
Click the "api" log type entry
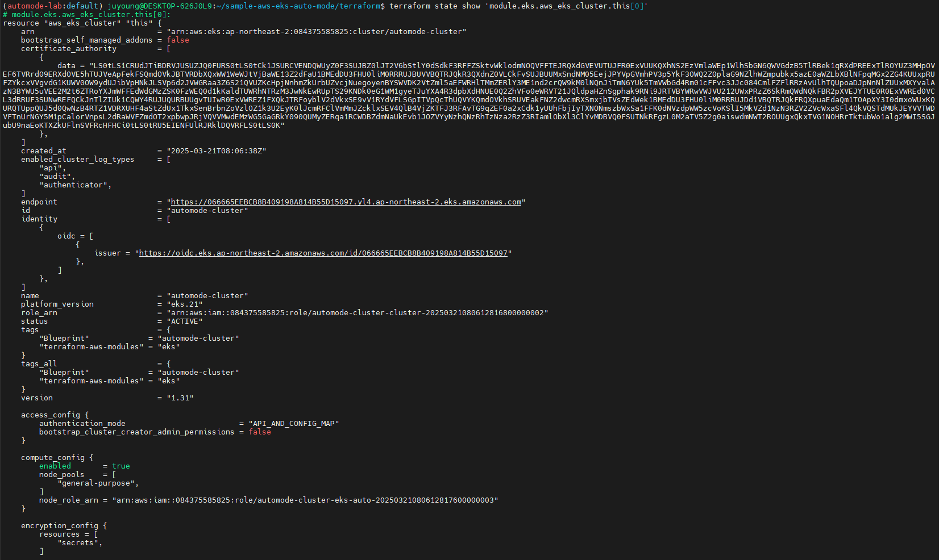[x=53, y=168]
